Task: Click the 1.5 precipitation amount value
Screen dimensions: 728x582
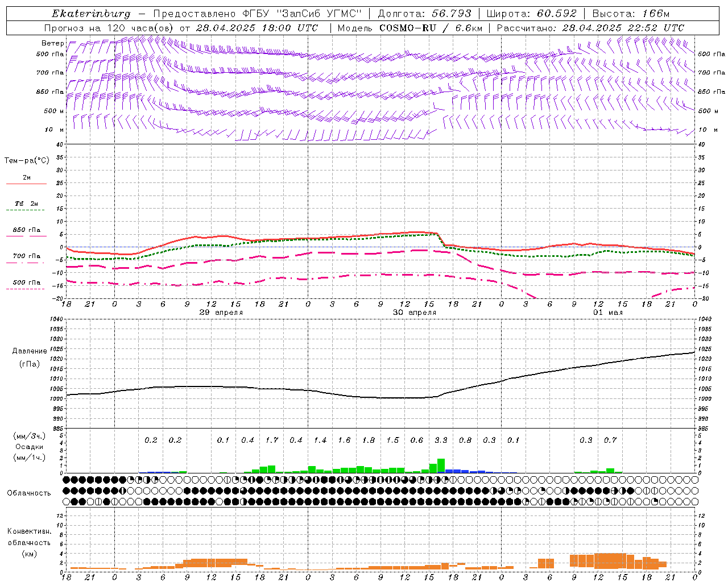Action: click(392, 440)
